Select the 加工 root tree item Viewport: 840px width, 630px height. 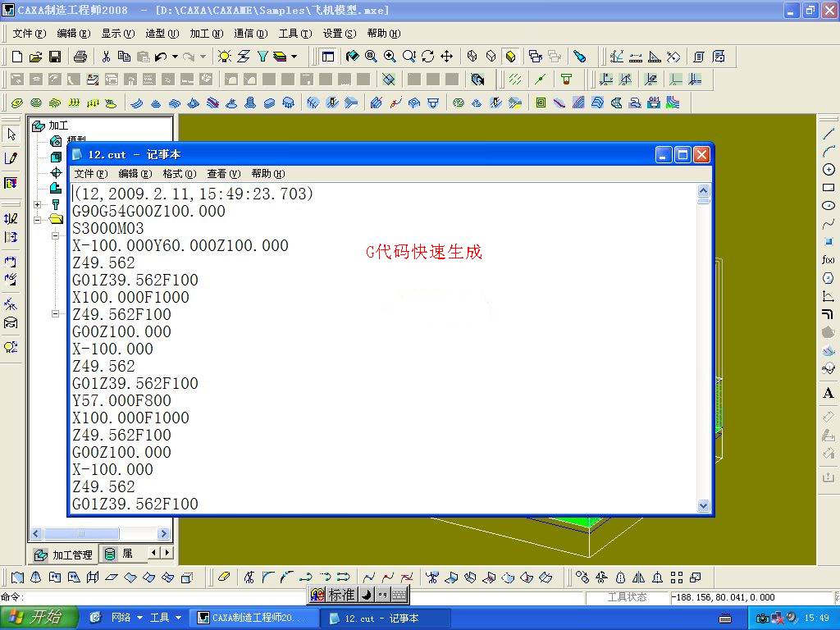58,126
